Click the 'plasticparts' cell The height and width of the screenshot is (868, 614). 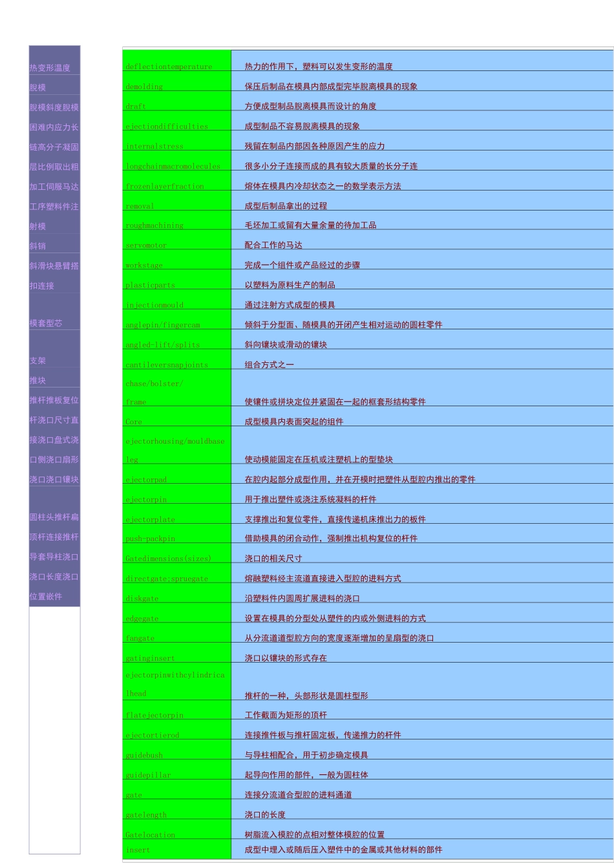(x=176, y=280)
